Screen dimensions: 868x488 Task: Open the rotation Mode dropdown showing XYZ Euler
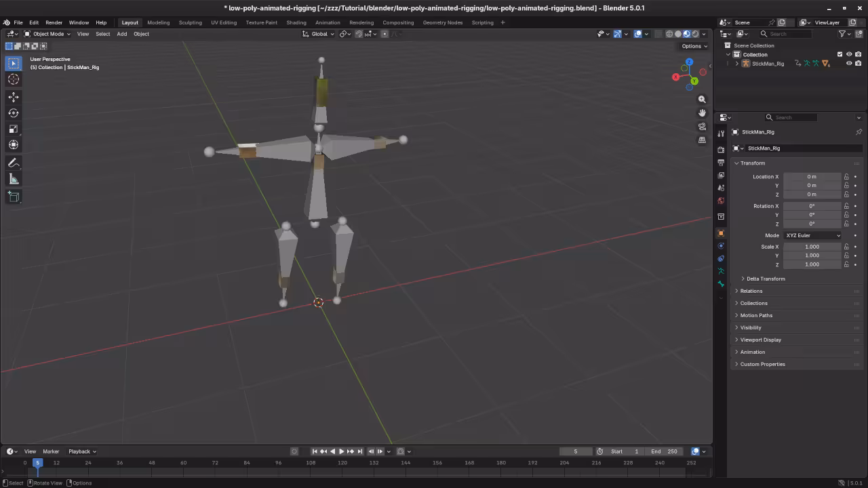[812, 235]
